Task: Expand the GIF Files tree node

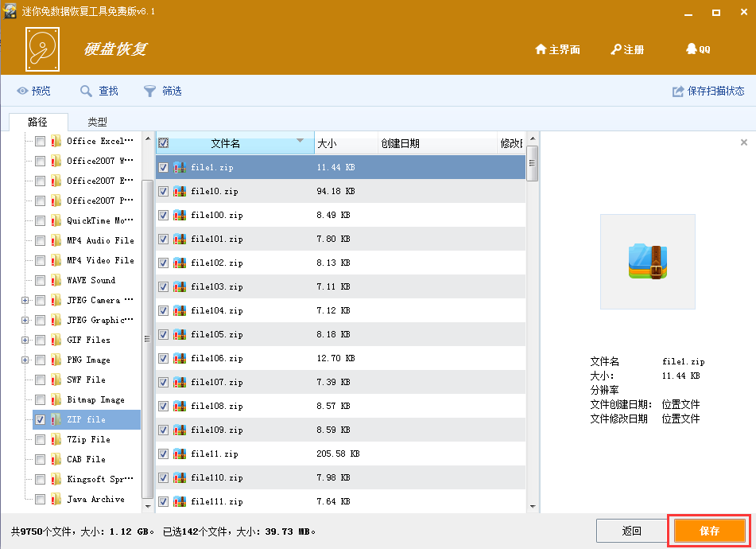Action: (x=25, y=340)
